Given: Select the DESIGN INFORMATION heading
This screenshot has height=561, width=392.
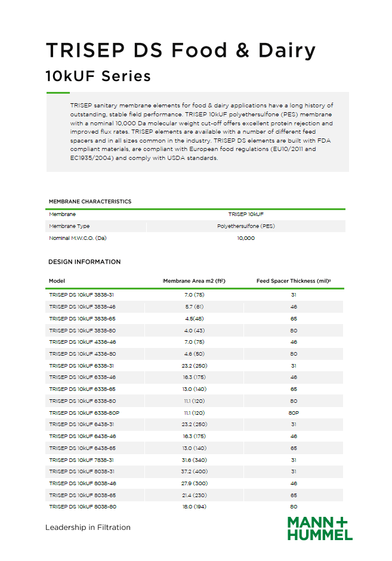Looking at the screenshot, I should point(84,262).
